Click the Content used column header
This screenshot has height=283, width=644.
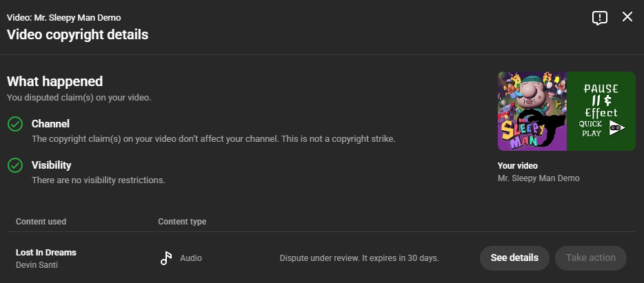point(41,222)
